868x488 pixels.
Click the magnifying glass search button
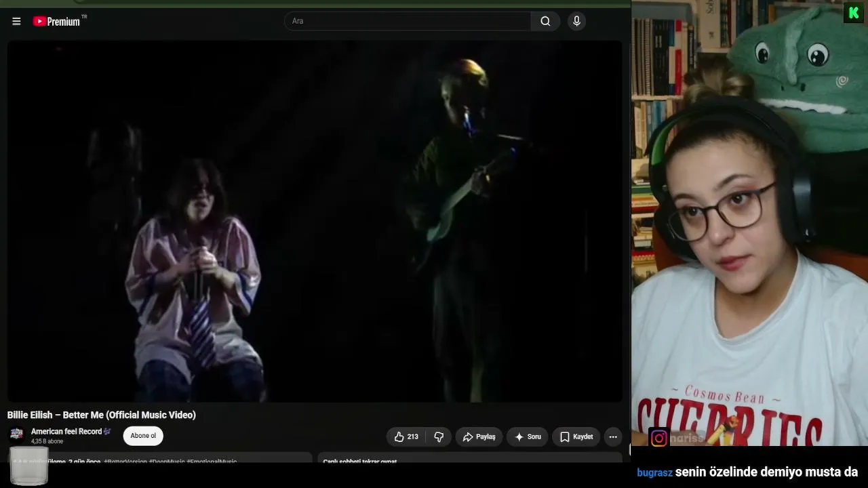545,21
